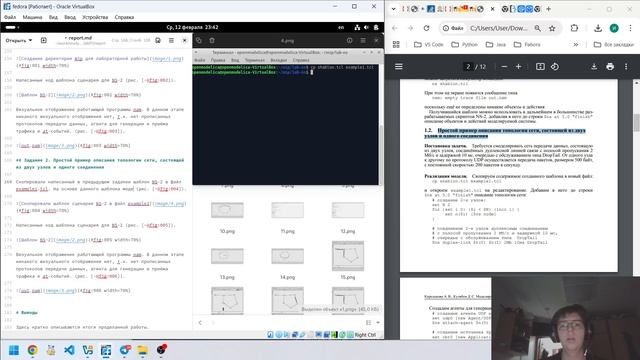Image resolution: width=640 pixels, height=360 pixels.
Task: Expand the Открыть dropdown arrow
Action: [x=31, y=40]
